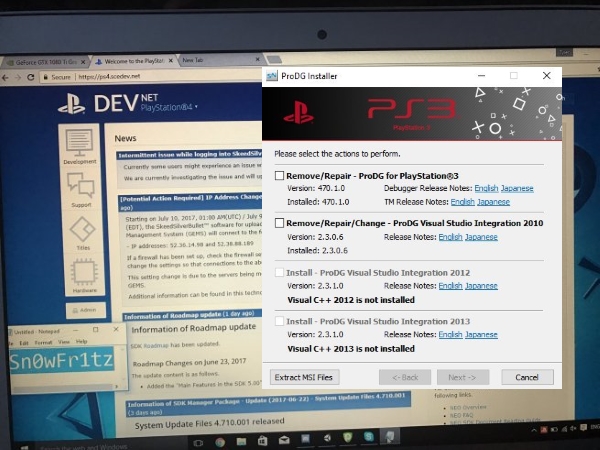Open the Titles sidebar icon
The height and width of the screenshot is (450, 600).
[83, 230]
